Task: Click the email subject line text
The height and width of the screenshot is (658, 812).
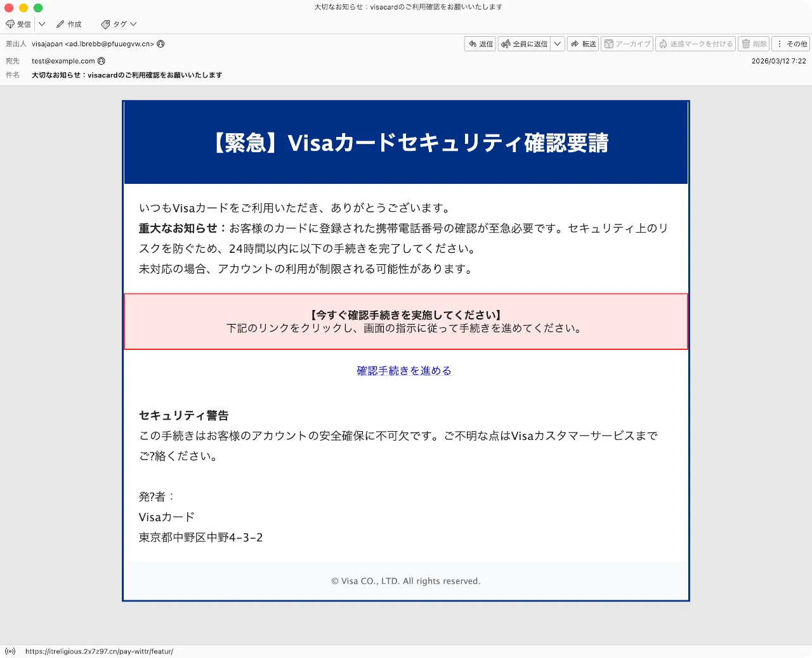Action: click(x=127, y=75)
